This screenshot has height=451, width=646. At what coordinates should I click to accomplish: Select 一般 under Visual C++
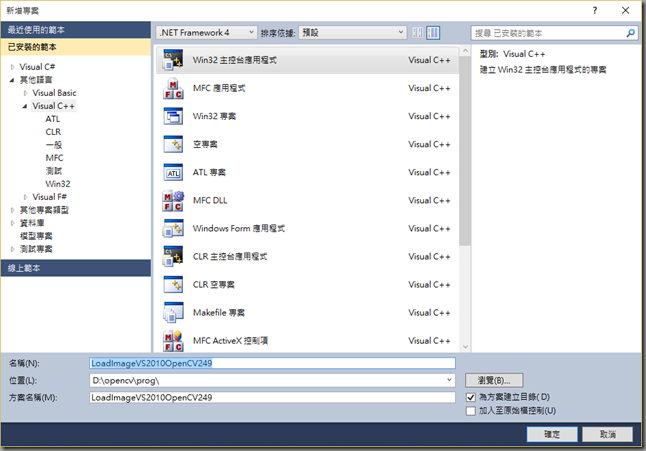tap(54, 145)
